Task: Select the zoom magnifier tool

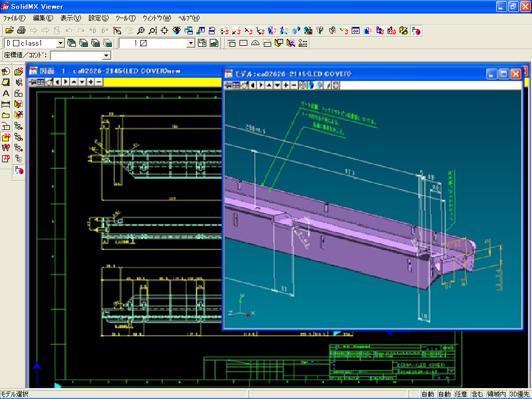Action: coord(140,31)
